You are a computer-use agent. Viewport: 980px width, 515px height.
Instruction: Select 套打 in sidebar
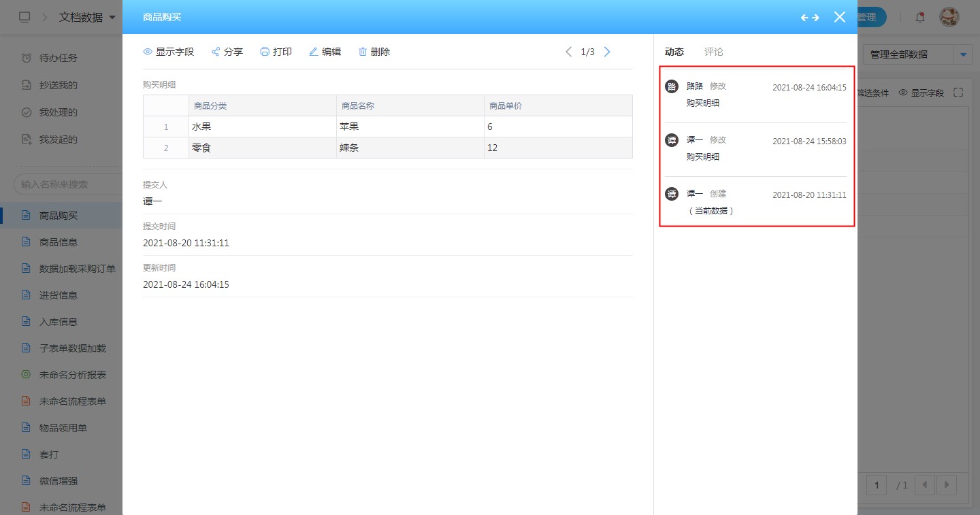(61, 454)
